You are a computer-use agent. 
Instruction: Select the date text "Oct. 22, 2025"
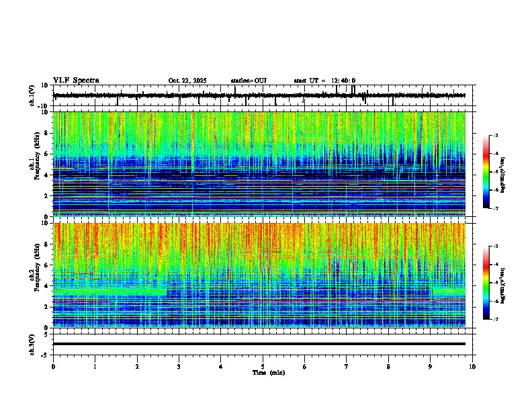(x=187, y=81)
